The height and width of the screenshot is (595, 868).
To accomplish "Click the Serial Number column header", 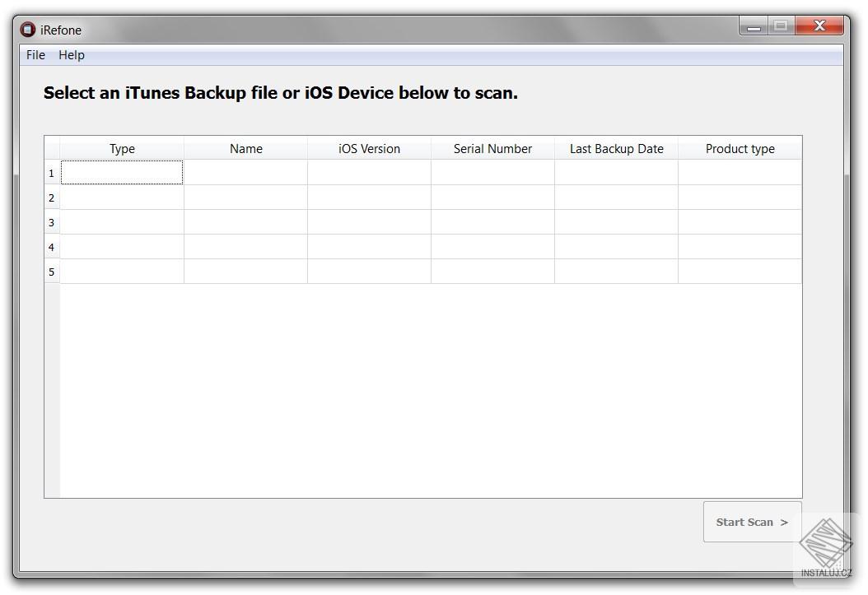I will pos(492,148).
